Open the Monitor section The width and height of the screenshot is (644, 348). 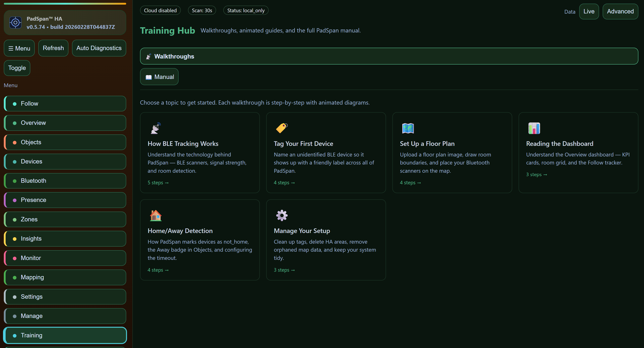coord(65,258)
